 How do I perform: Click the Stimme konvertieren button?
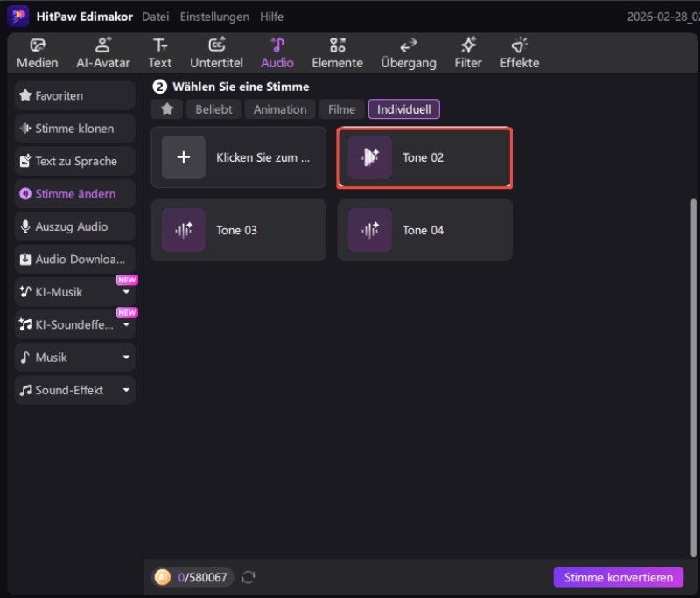click(618, 577)
